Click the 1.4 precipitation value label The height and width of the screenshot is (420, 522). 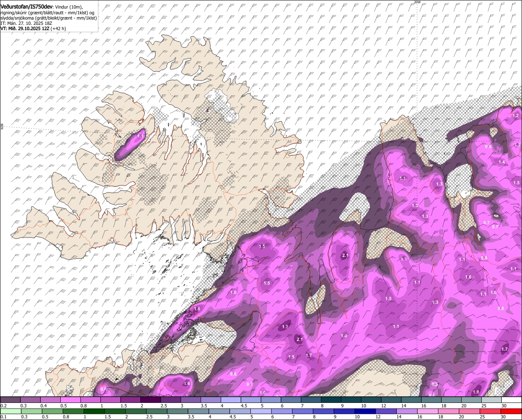[x=502, y=162]
